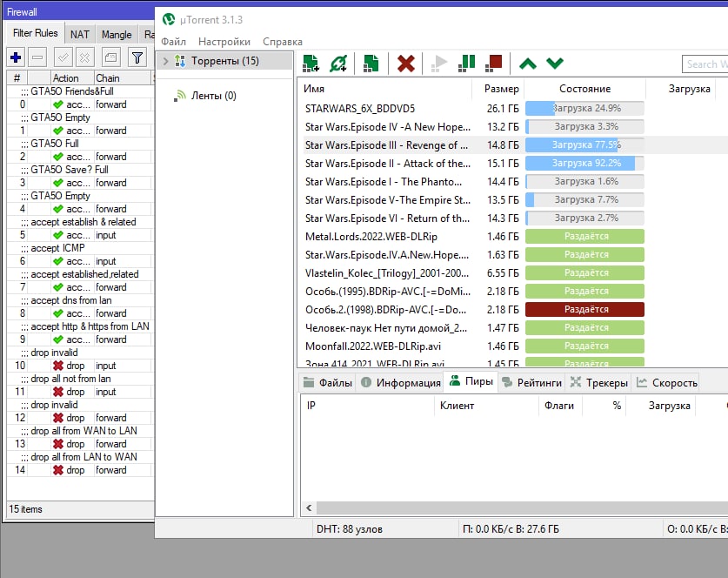Click the torrents arrows icon beside Торренты

tap(180, 61)
